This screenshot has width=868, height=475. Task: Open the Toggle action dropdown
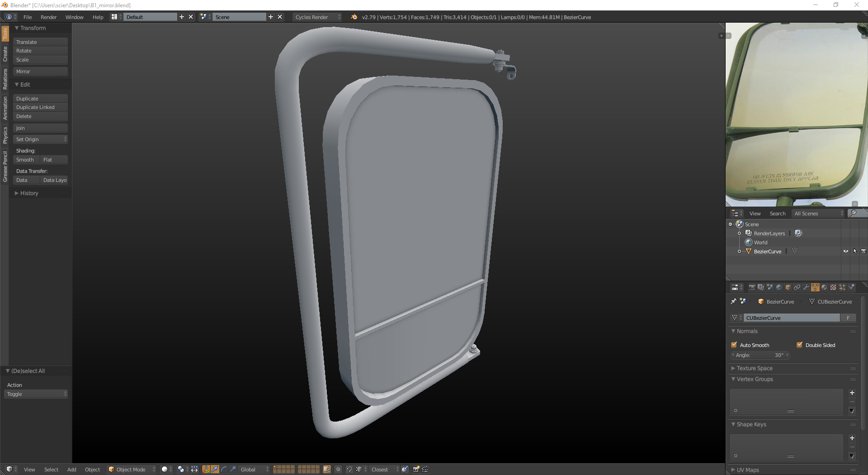tap(36, 394)
